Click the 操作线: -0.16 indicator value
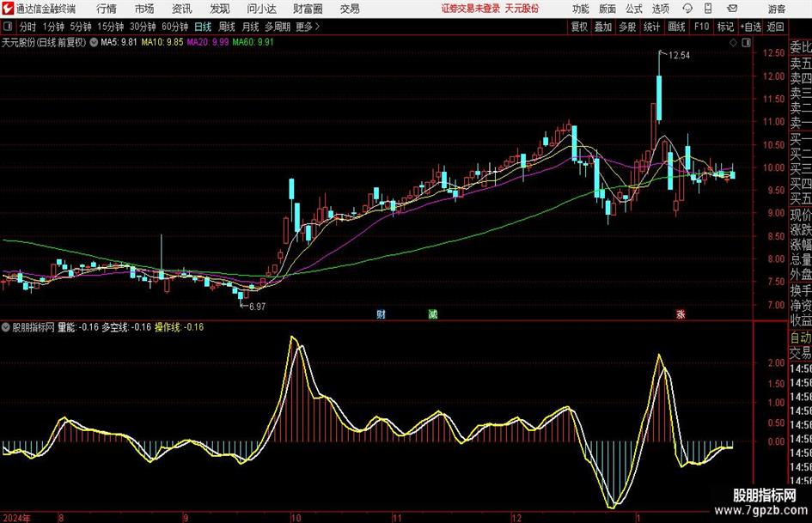The height and width of the screenshot is (523, 812). point(180,326)
